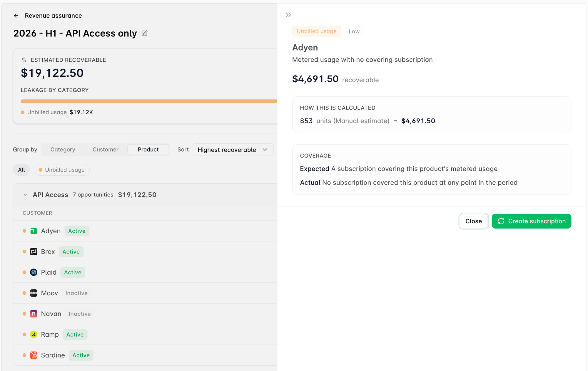The width and height of the screenshot is (588, 371).
Task: Click the Inactive badge next to Navan
Action: click(x=80, y=314)
